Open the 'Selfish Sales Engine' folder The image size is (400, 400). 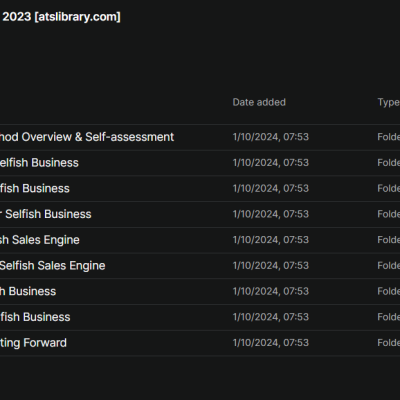click(x=52, y=266)
